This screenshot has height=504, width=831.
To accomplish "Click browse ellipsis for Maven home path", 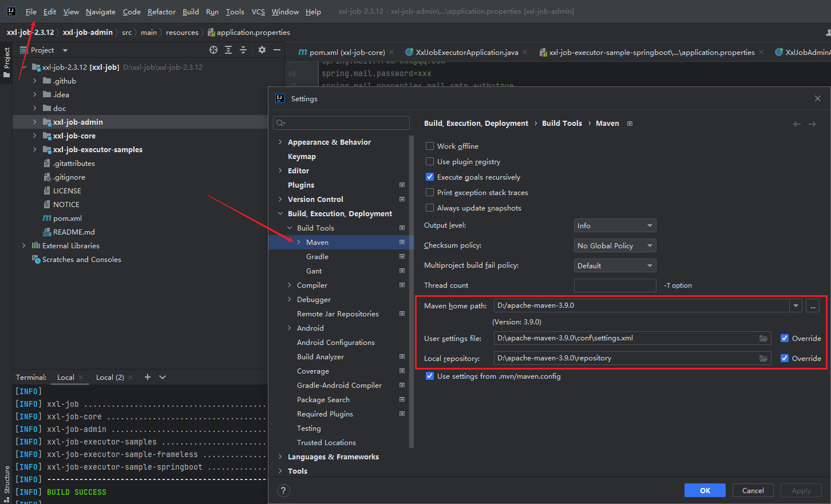I will 813,305.
